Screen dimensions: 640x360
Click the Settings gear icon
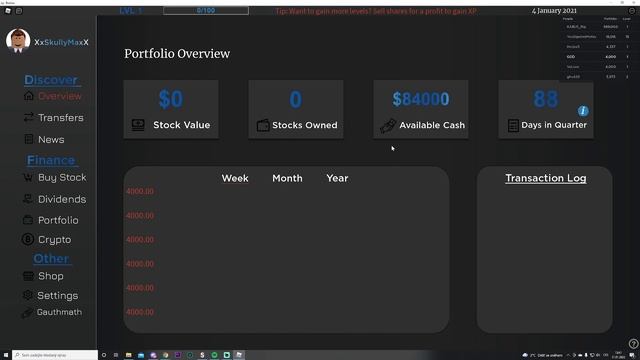click(27, 295)
